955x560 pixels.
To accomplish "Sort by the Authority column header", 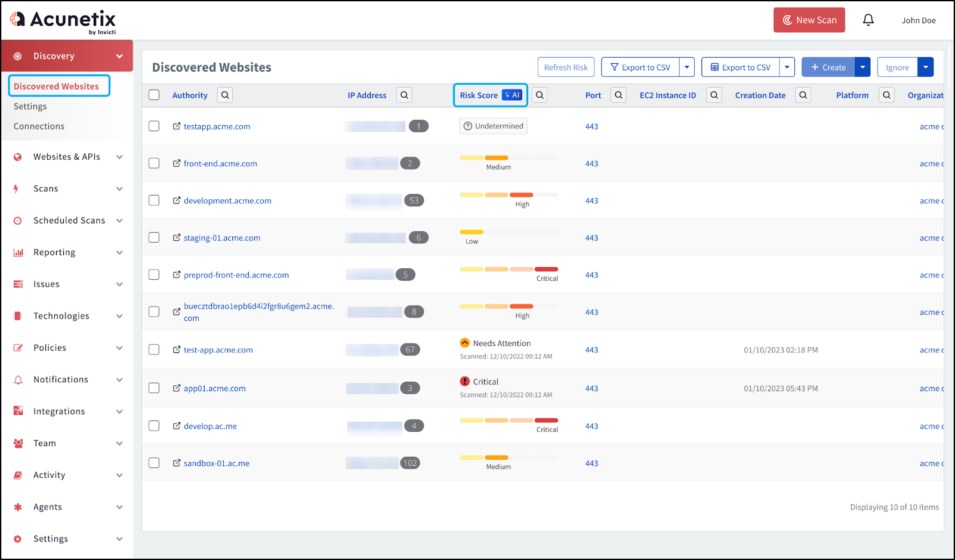I will click(x=190, y=95).
